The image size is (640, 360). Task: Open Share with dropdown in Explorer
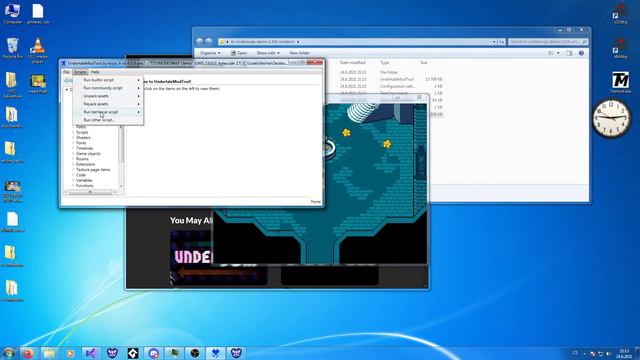pyautogui.click(x=268, y=53)
